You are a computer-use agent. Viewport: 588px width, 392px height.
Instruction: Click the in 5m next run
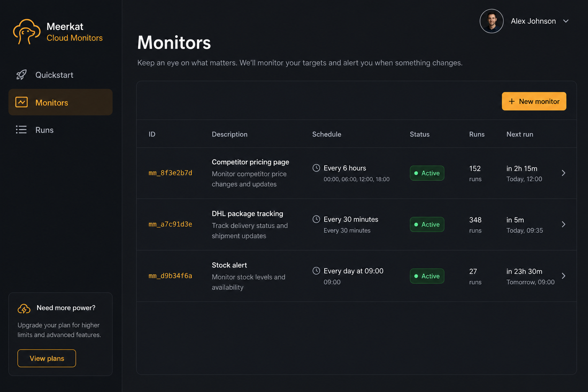pyautogui.click(x=515, y=220)
